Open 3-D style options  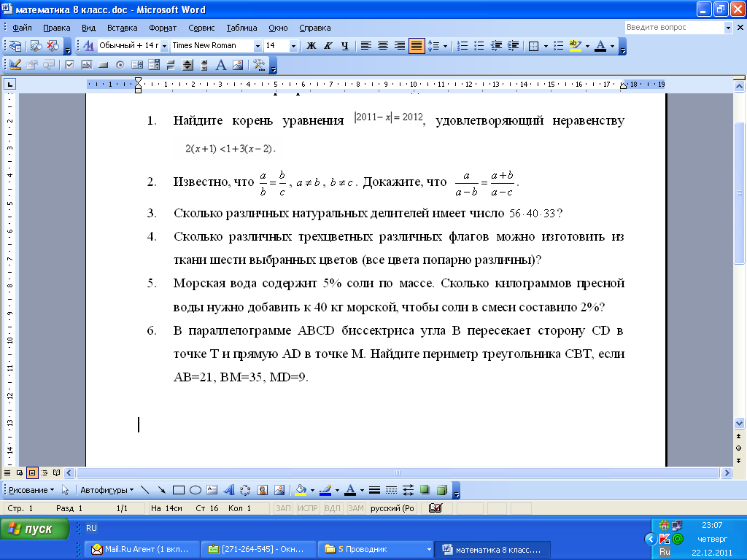pos(441,490)
